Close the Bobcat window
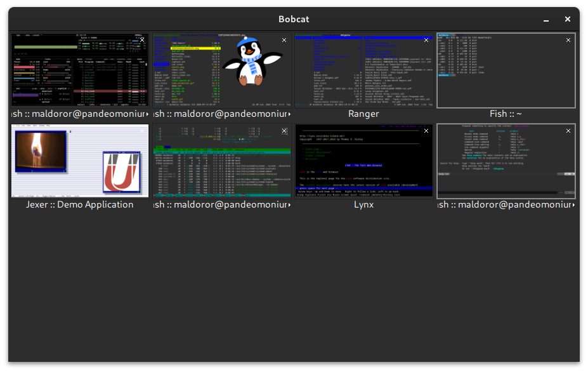Screen dimensions: 588x372 568,19
